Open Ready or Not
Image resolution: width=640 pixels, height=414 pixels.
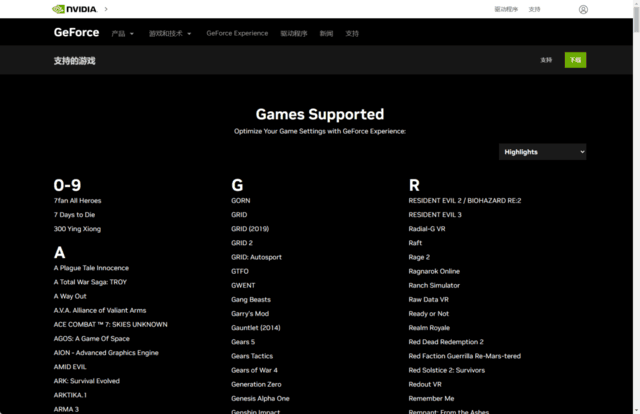tap(429, 314)
